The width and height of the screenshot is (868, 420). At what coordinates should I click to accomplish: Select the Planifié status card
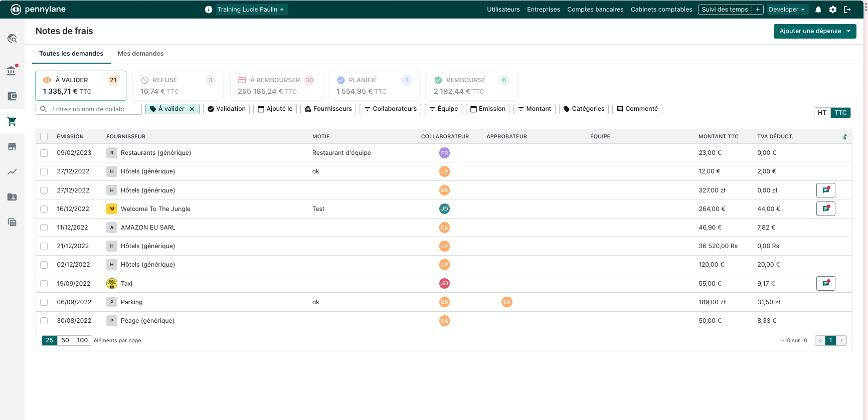coord(374,86)
